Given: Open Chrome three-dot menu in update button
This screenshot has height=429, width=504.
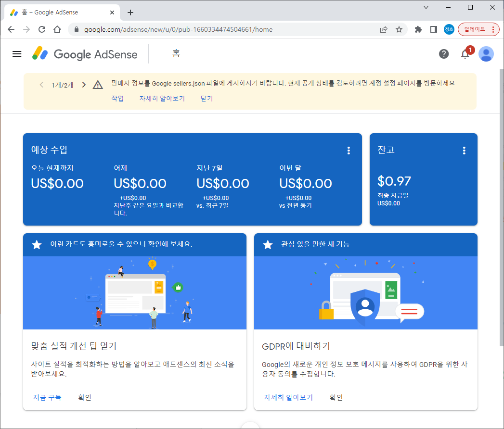Looking at the screenshot, I should (x=493, y=29).
